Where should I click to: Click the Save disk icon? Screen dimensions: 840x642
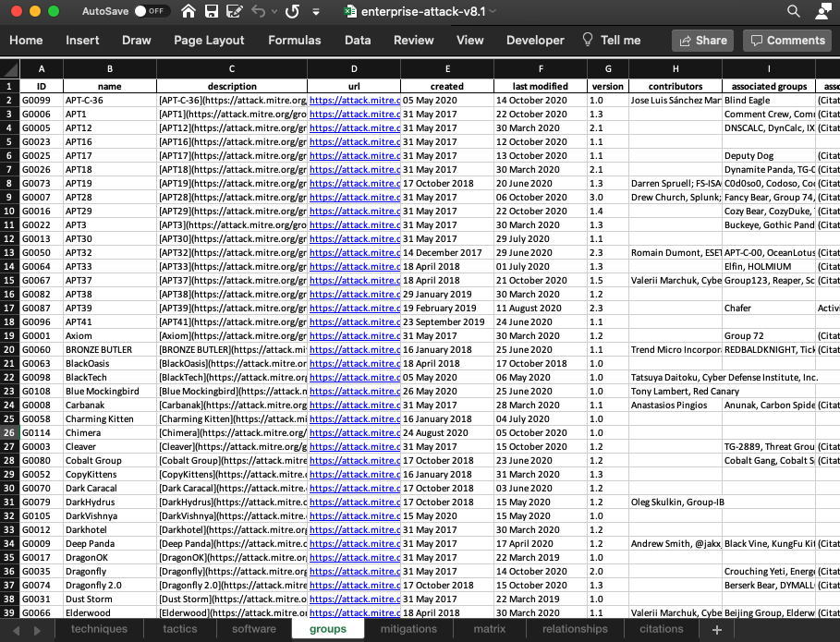tap(212, 12)
